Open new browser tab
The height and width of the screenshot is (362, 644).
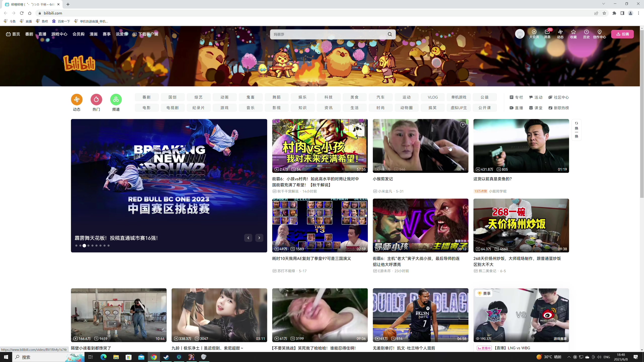click(x=68, y=4)
